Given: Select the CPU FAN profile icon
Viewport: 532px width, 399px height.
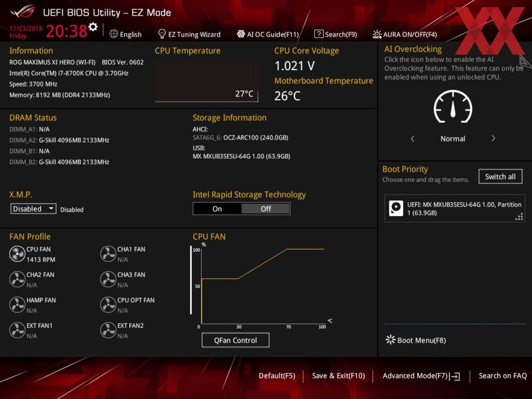Looking at the screenshot, I should [x=17, y=254].
